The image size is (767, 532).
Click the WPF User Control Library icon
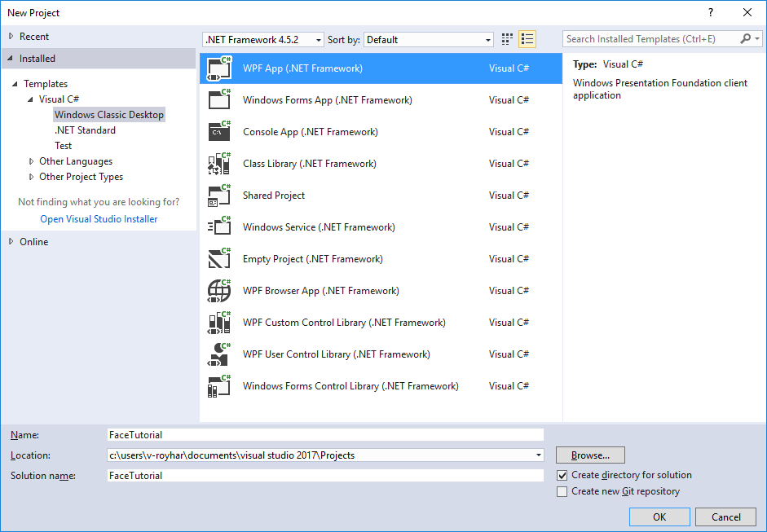tap(219, 354)
